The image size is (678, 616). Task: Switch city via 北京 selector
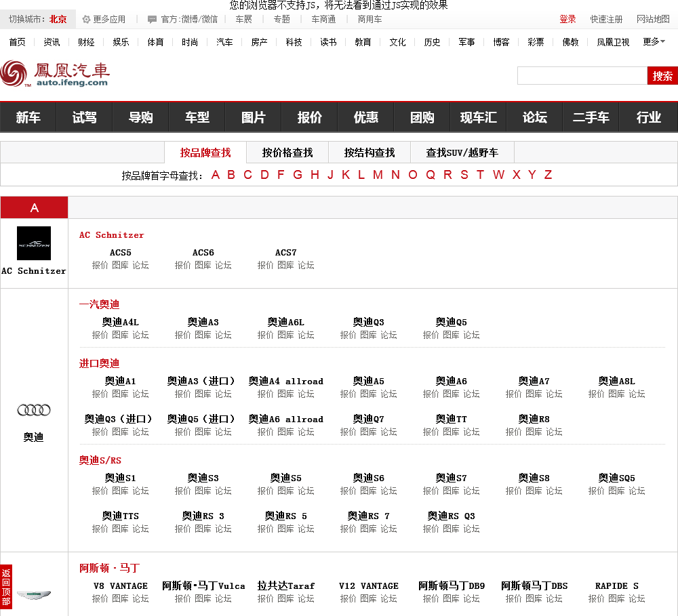coord(58,20)
